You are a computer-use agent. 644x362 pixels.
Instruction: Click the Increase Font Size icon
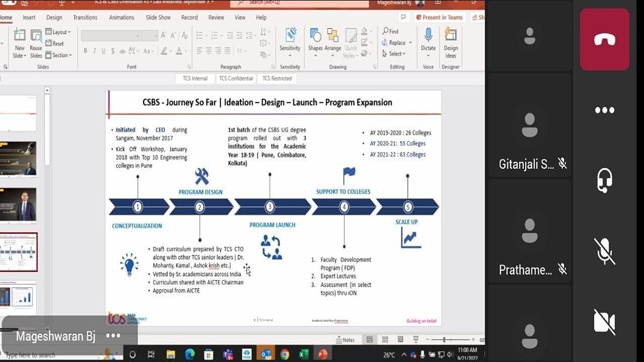[164, 36]
